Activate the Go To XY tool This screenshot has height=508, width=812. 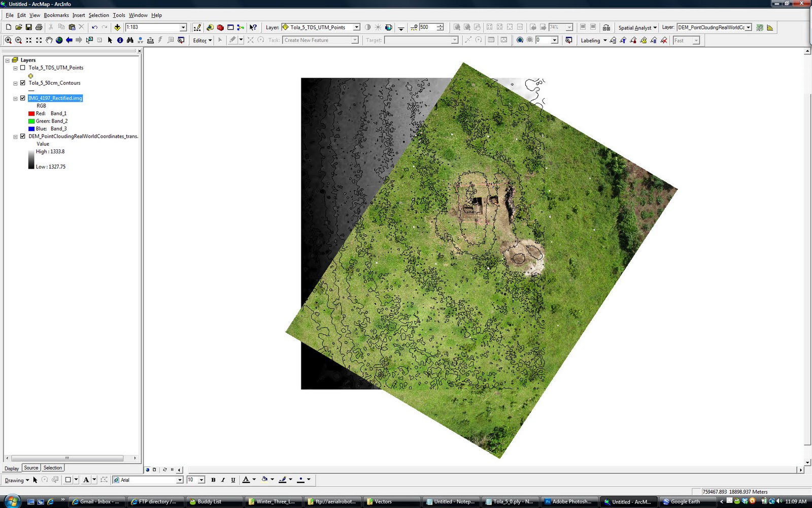click(x=140, y=41)
